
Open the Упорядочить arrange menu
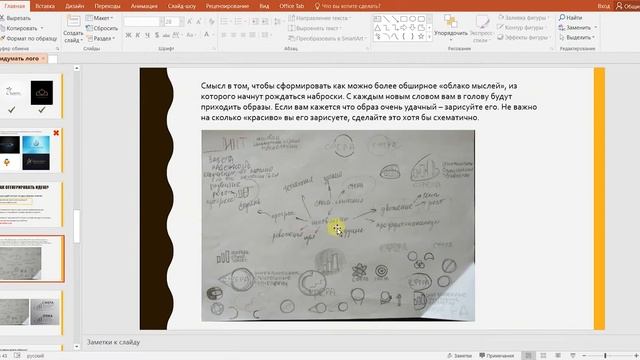(x=451, y=28)
